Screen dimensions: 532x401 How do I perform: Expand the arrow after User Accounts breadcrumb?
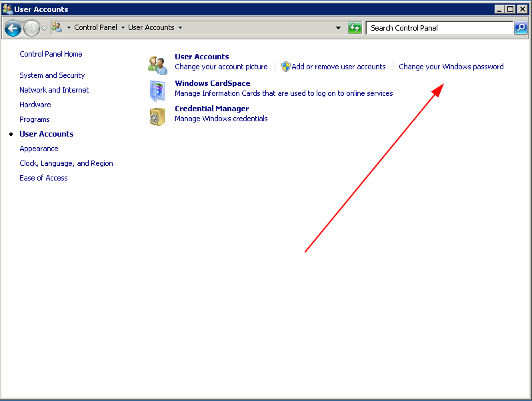click(x=180, y=28)
